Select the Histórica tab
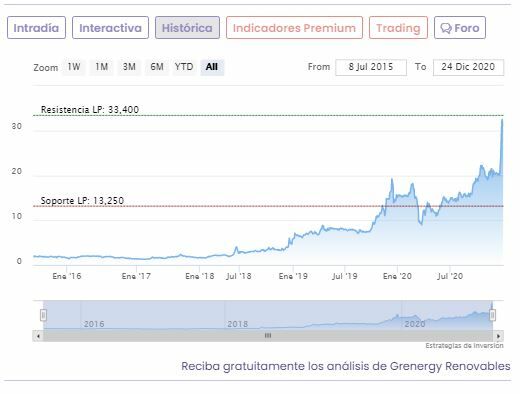The image size is (520, 394). (x=187, y=28)
